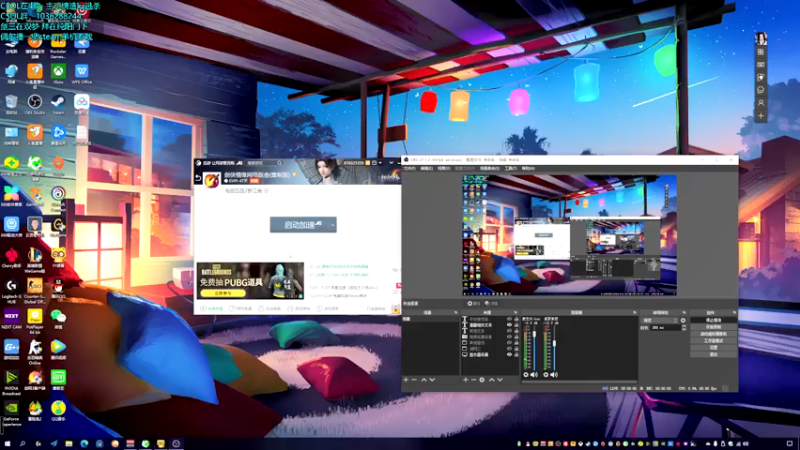Open OBS Studio desktop shortcut

[35, 104]
